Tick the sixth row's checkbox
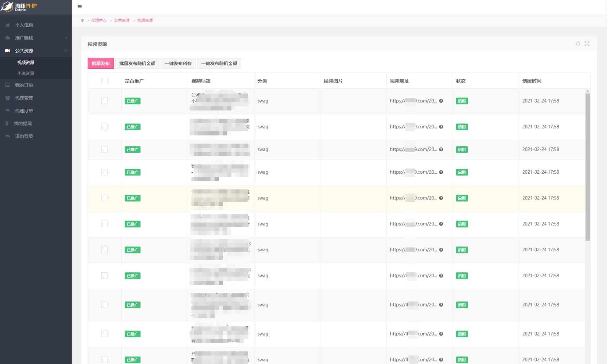The image size is (607, 364). point(104,224)
